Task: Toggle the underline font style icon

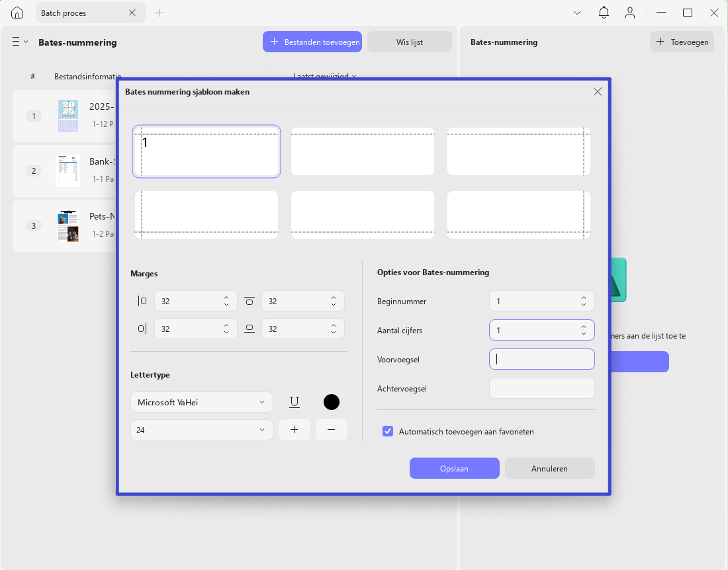Action: (295, 402)
